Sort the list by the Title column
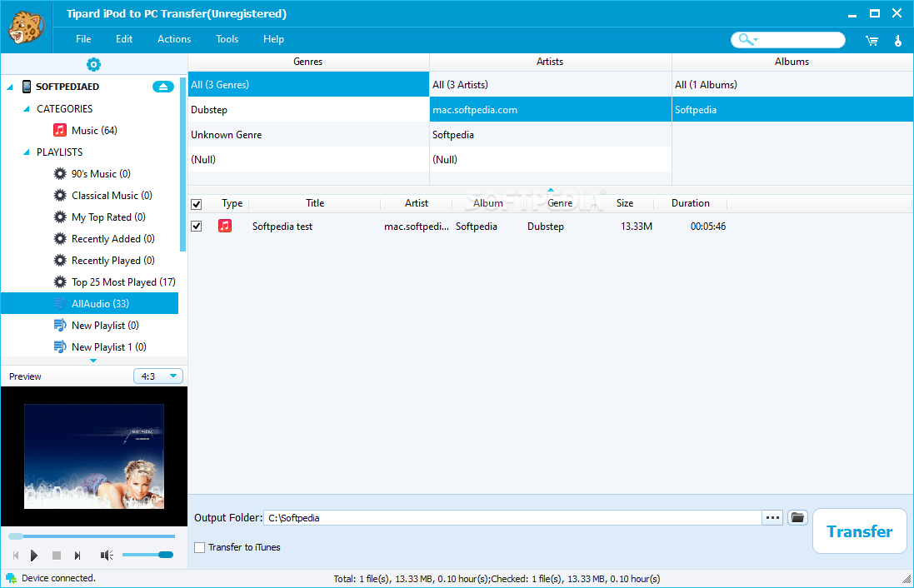The image size is (914, 588). click(x=315, y=203)
